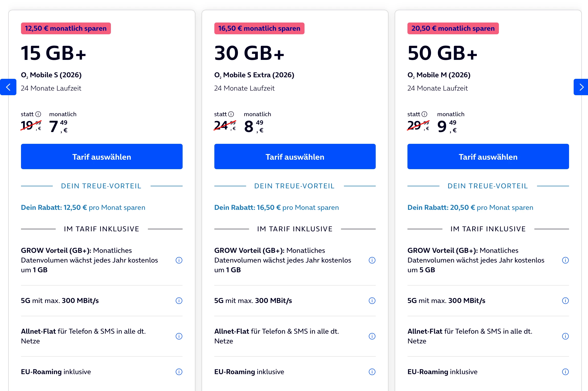Viewport: 588px width, 391px height.
Task: Click statt info icon next to 24,99 price
Action: click(x=231, y=114)
